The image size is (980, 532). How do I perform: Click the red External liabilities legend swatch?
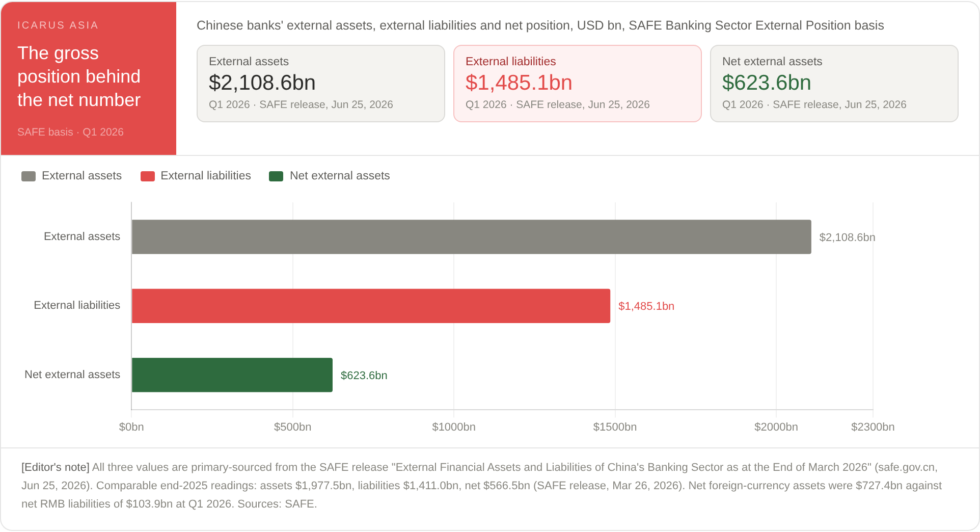tap(148, 176)
